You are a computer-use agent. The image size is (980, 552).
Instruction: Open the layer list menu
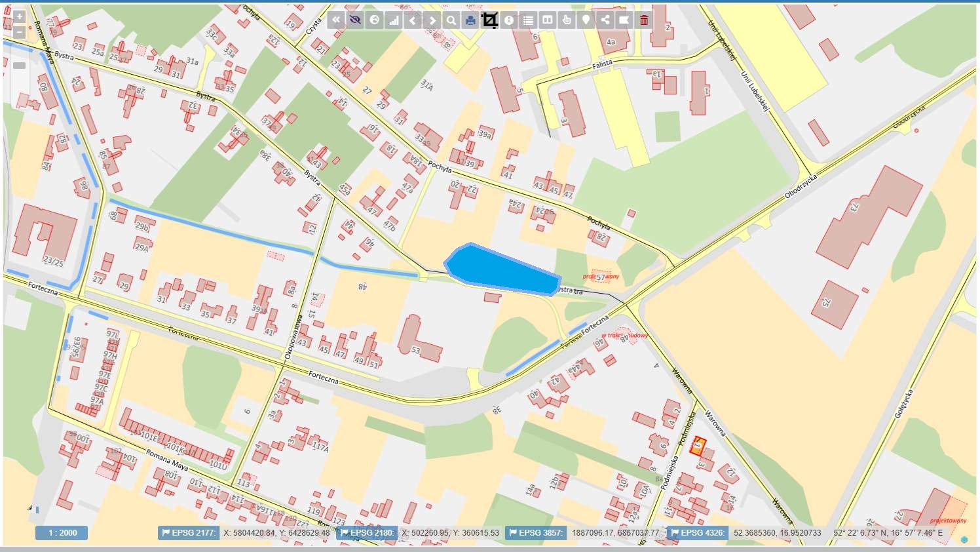pyautogui.click(x=528, y=20)
